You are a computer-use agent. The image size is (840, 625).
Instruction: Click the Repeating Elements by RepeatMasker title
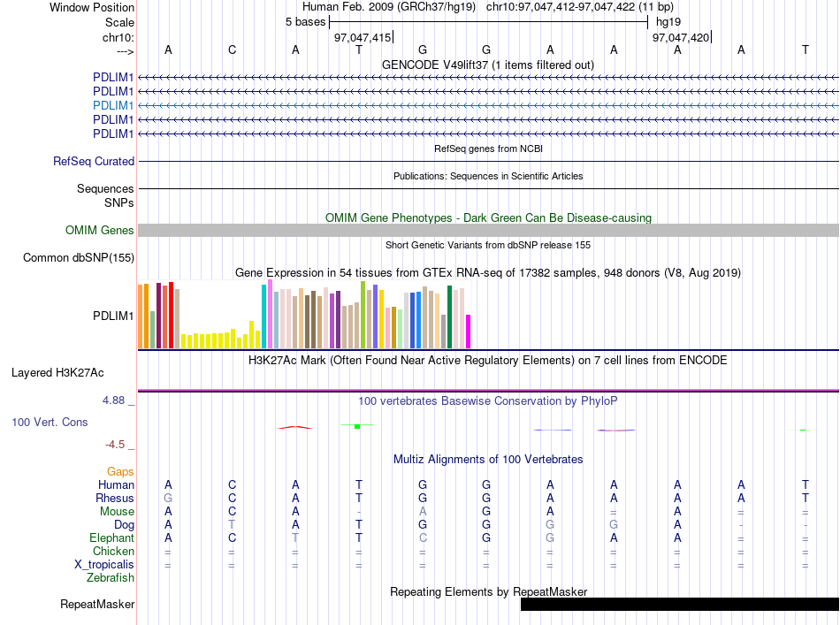click(489, 591)
